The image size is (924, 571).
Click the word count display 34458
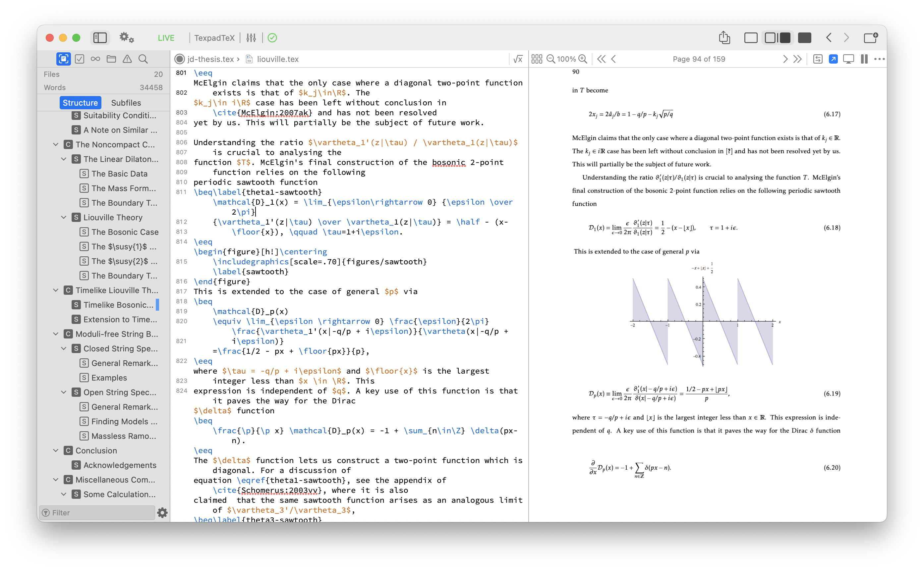[150, 88]
